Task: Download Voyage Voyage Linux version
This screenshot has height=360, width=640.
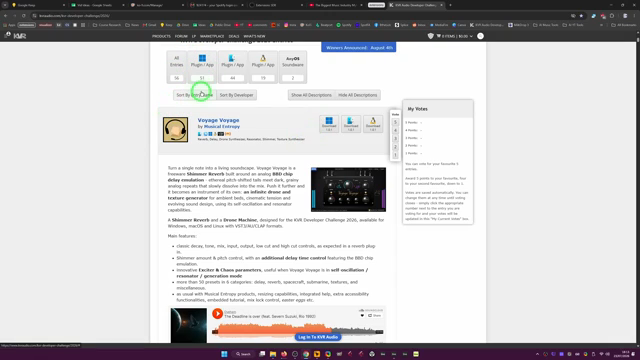Action: (x=373, y=124)
